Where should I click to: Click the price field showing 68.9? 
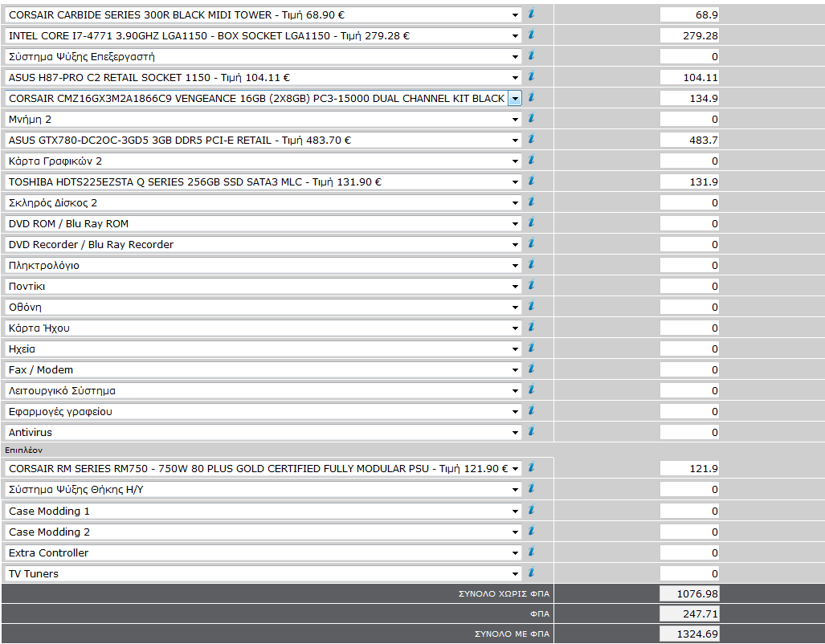coord(689,14)
